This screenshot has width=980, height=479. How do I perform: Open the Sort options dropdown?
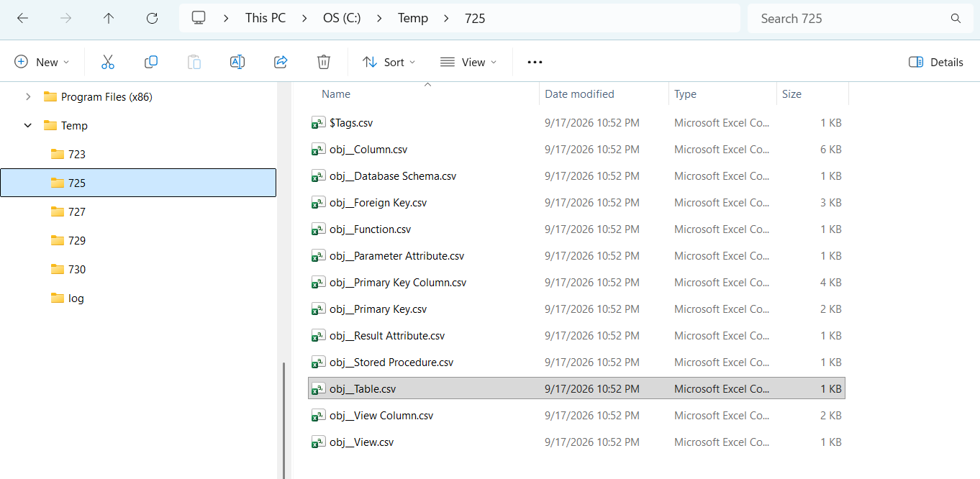(x=389, y=62)
